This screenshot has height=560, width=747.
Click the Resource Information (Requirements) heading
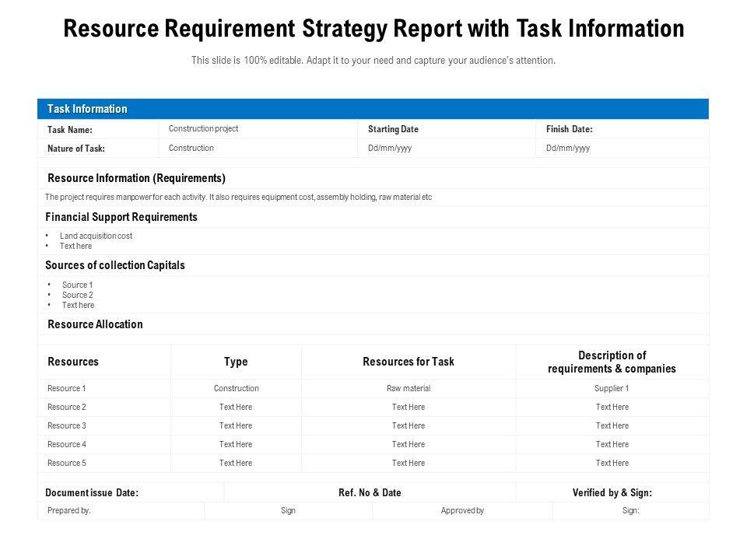[x=136, y=178]
